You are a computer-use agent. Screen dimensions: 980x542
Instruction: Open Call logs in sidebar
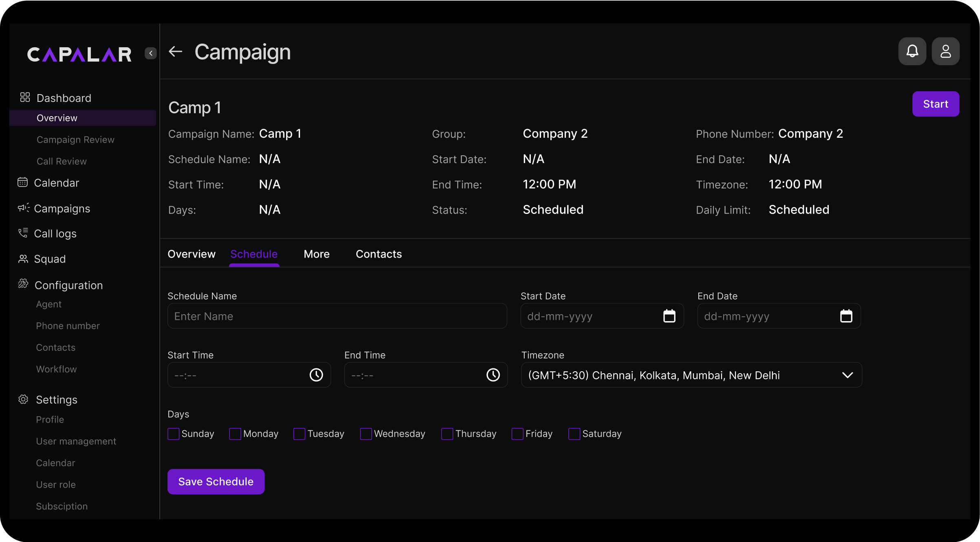tap(55, 234)
